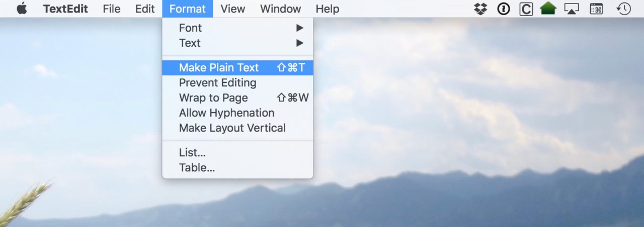Select Make Plain Text
Screen dimensions: 644x227
237,68
